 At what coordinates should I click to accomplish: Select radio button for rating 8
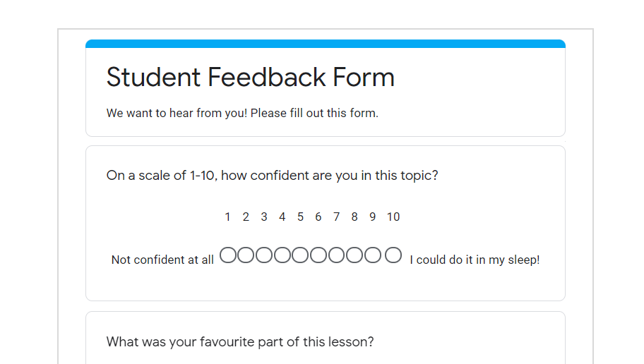pos(354,255)
